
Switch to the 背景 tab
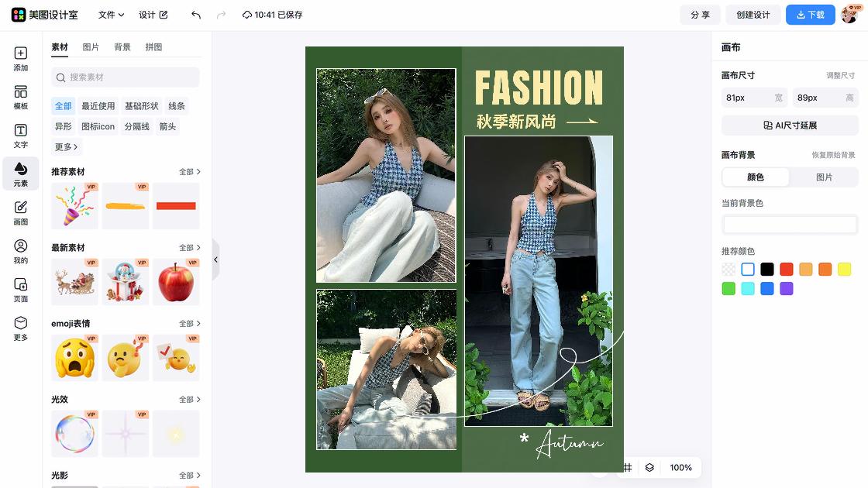(x=122, y=47)
